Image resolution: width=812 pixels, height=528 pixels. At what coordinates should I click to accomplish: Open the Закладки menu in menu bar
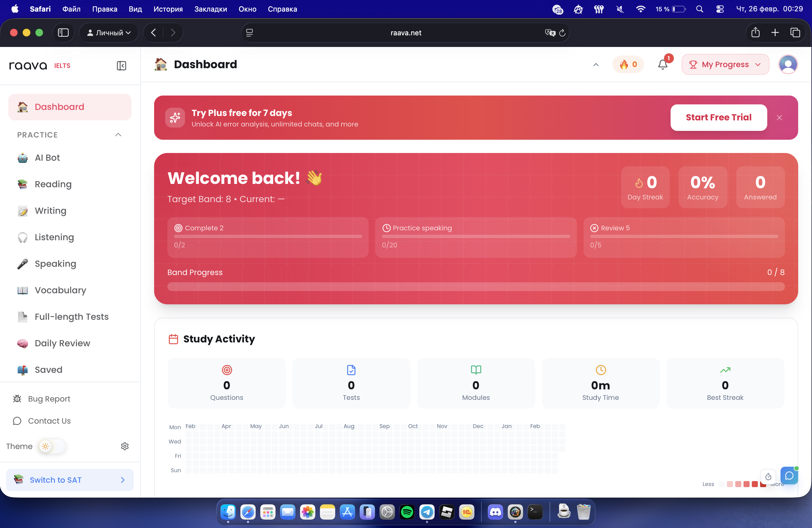[210, 9]
